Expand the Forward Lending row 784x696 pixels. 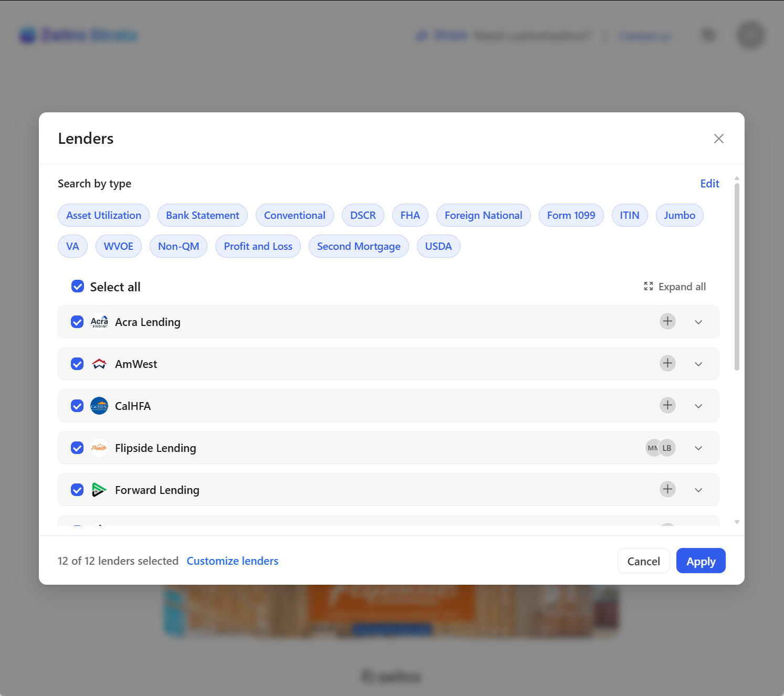pyautogui.click(x=698, y=490)
